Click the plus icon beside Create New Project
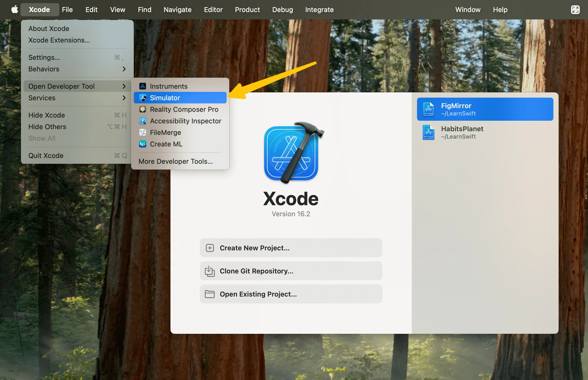Screen dimensions: 588x380 click(x=210, y=248)
